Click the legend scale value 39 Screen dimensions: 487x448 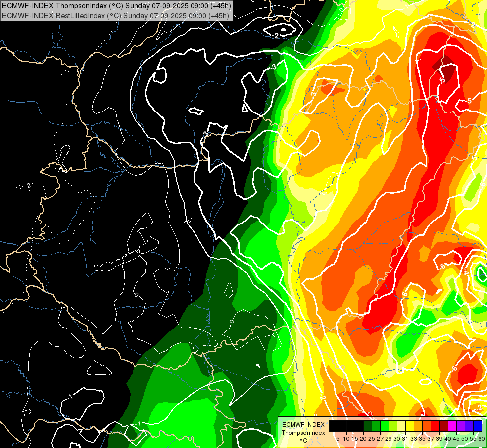439,439
